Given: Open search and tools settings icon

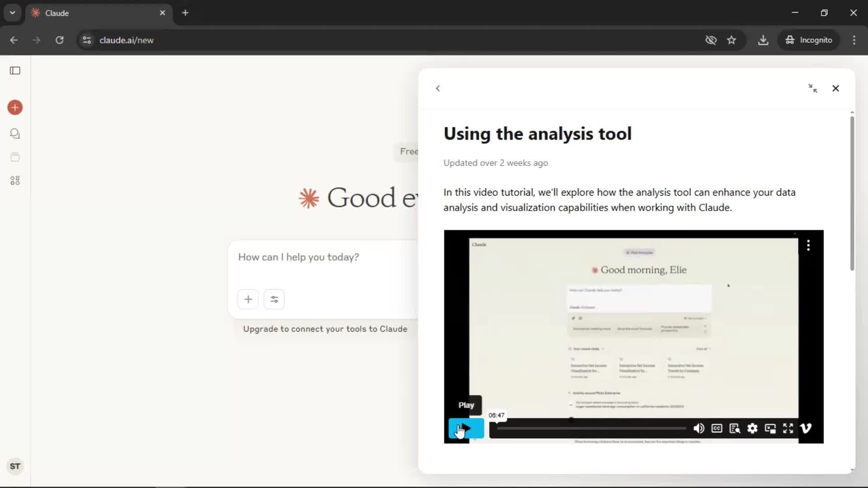Looking at the screenshot, I should pyautogui.click(x=274, y=299).
